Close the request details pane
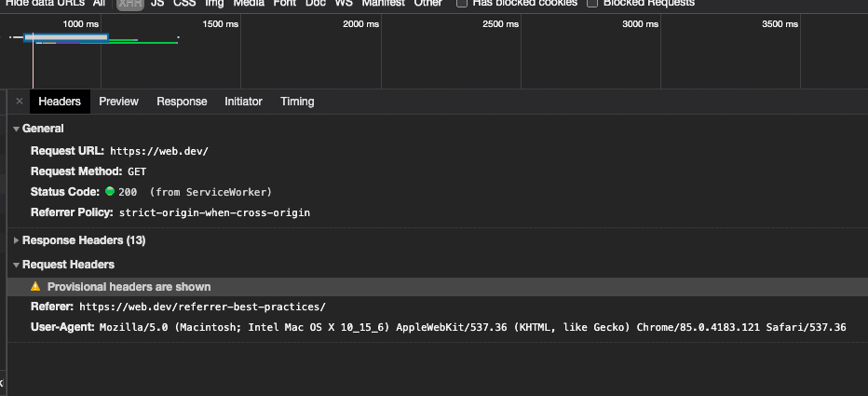 pyautogui.click(x=20, y=102)
